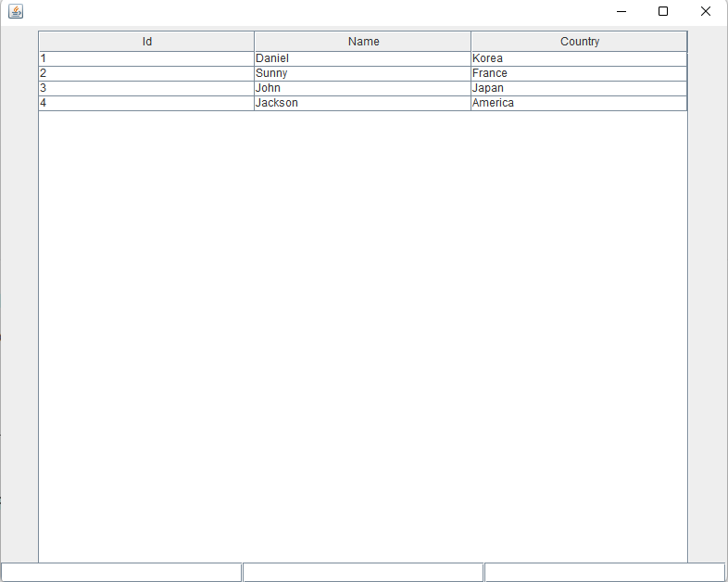Select the Country column header
Image resolution: width=728 pixels, height=582 pixels.
point(579,42)
